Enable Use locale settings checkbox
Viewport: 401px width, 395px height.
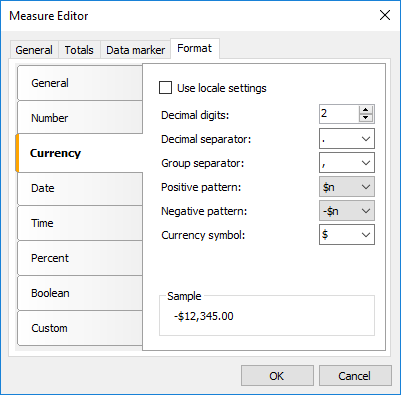(x=166, y=88)
